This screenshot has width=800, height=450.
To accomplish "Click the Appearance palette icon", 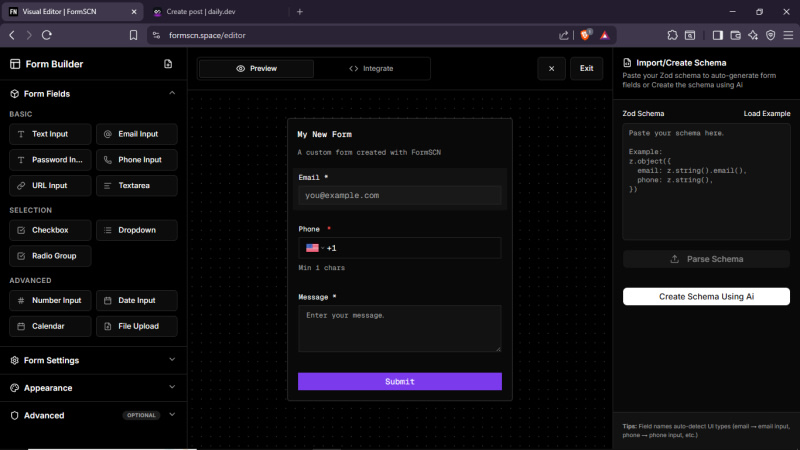I will [14, 388].
